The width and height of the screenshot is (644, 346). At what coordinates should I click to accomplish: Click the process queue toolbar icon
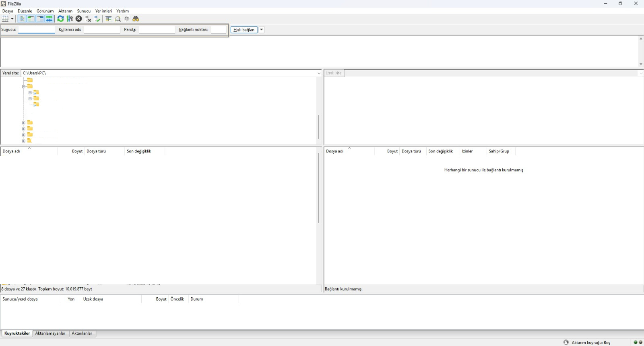click(70, 19)
